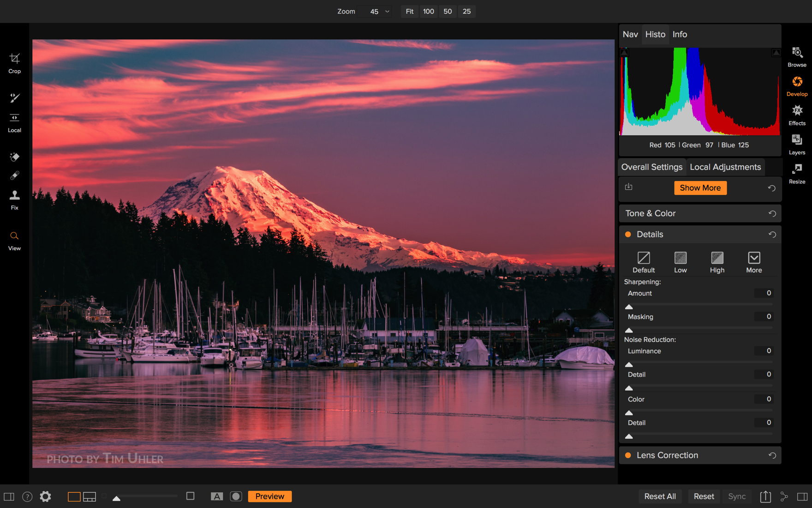Image resolution: width=812 pixels, height=508 pixels.
Task: Switch to the Info tab
Action: click(x=680, y=34)
